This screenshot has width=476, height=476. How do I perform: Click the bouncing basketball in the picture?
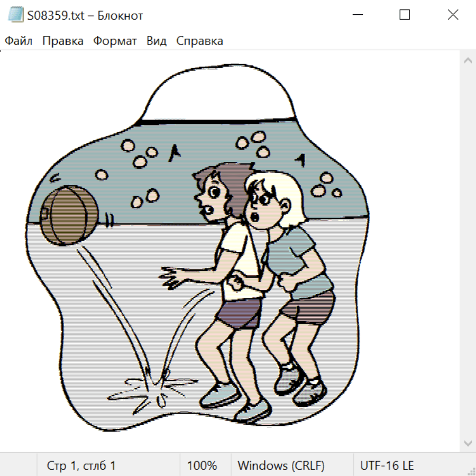tap(67, 215)
